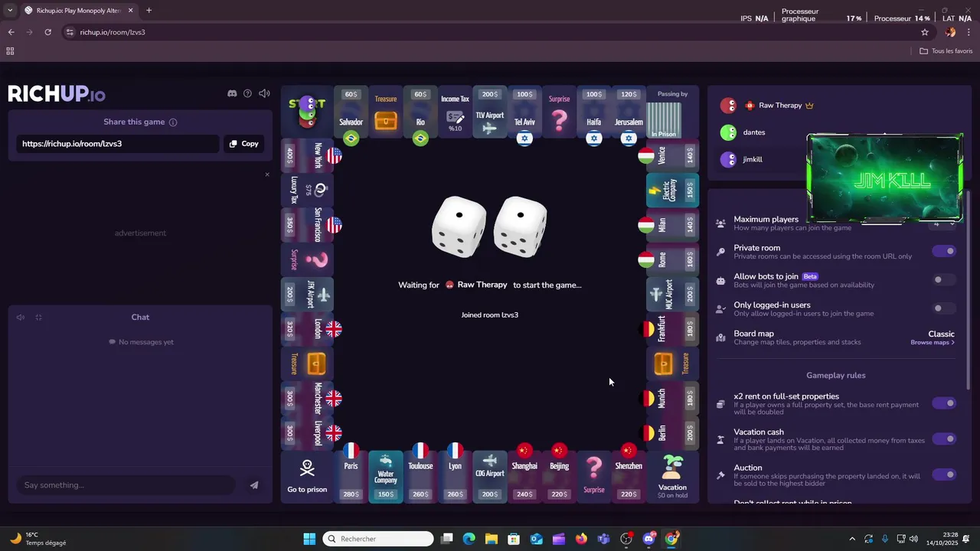This screenshot has width=980, height=551.
Task: Click the Vacation palm tree tile
Action: pyautogui.click(x=672, y=476)
